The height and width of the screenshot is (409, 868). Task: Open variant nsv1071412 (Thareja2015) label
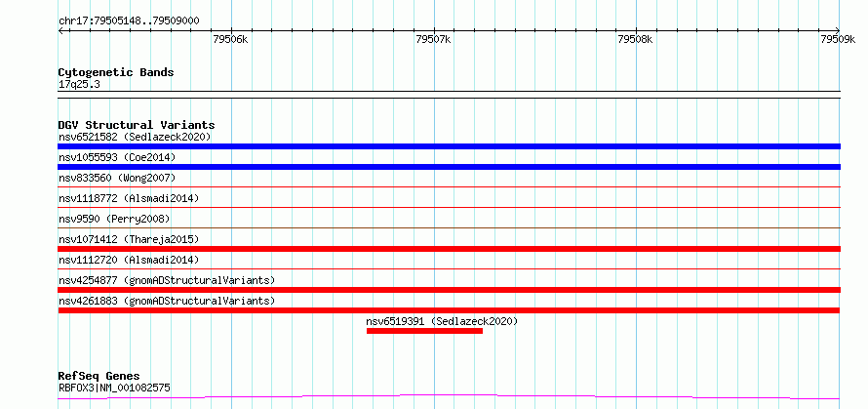pyautogui.click(x=129, y=239)
